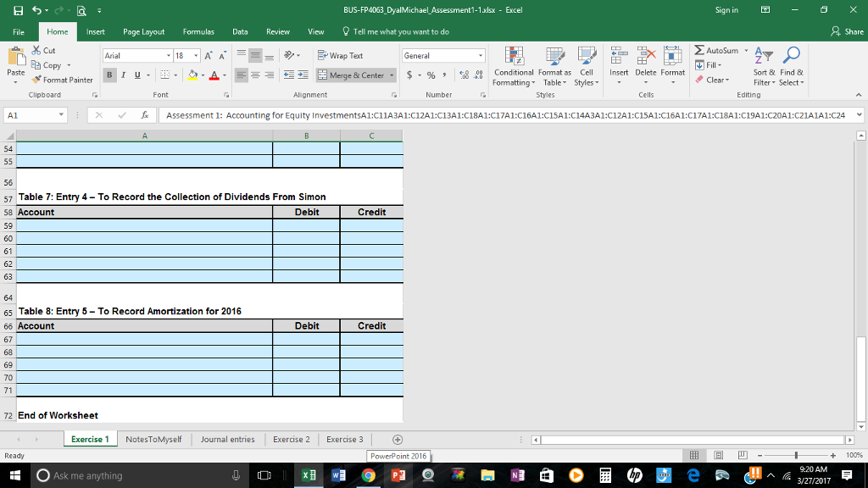The image size is (868, 488).
Task: Open Sort & Filter options
Action: point(764,66)
